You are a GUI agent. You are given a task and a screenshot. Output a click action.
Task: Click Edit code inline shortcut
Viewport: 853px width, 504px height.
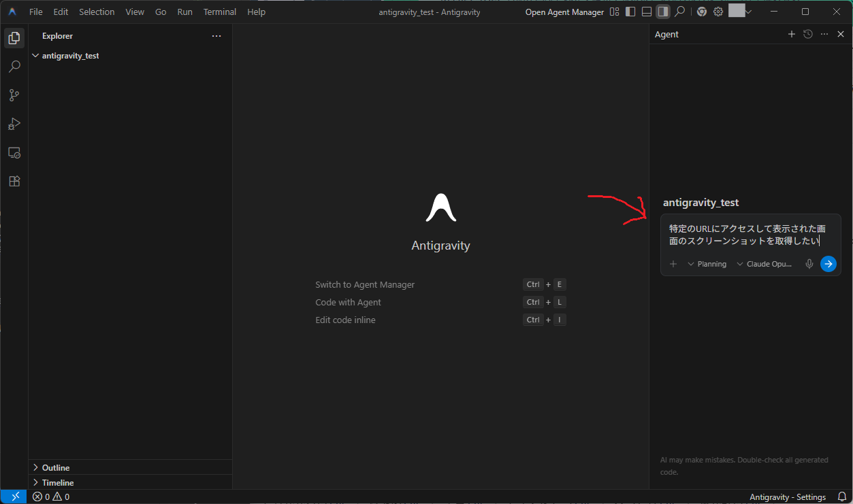[345, 320]
